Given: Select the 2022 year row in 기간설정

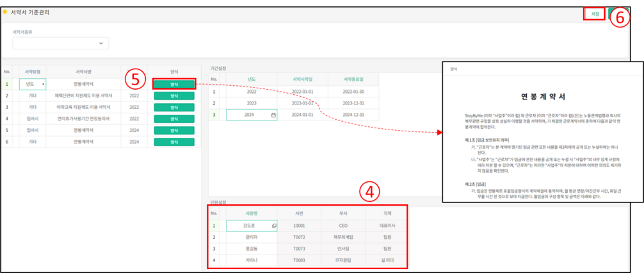Looking at the screenshot, I should click(251, 92).
